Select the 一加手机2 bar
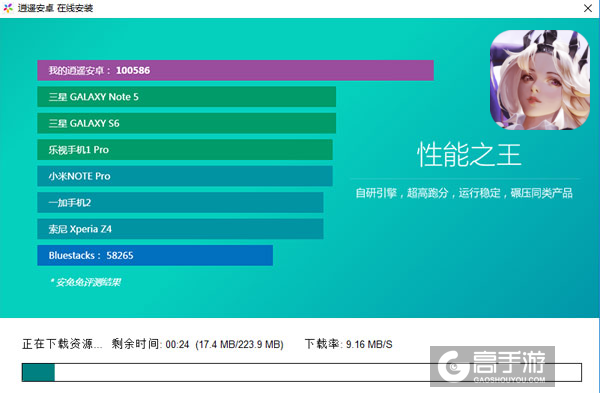Screen dimensions: 600x393 pyautogui.click(x=180, y=202)
